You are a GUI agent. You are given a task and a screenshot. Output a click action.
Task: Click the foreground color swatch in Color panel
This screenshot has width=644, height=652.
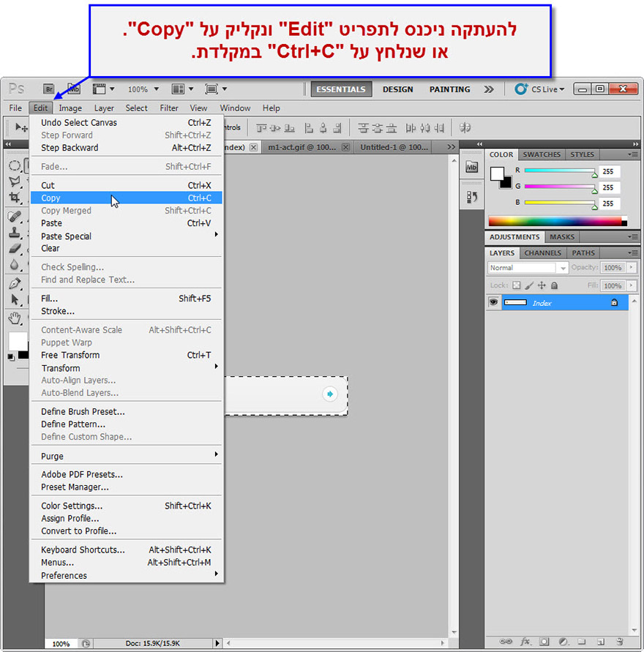pyautogui.click(x=497, y=174)
